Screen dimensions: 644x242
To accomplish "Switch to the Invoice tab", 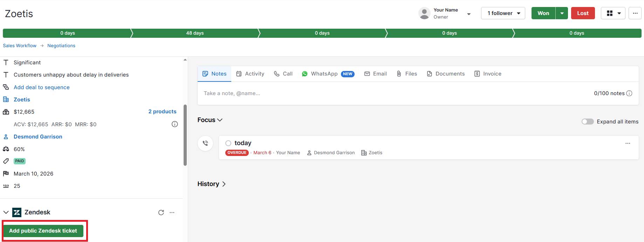I will [488, 74].
